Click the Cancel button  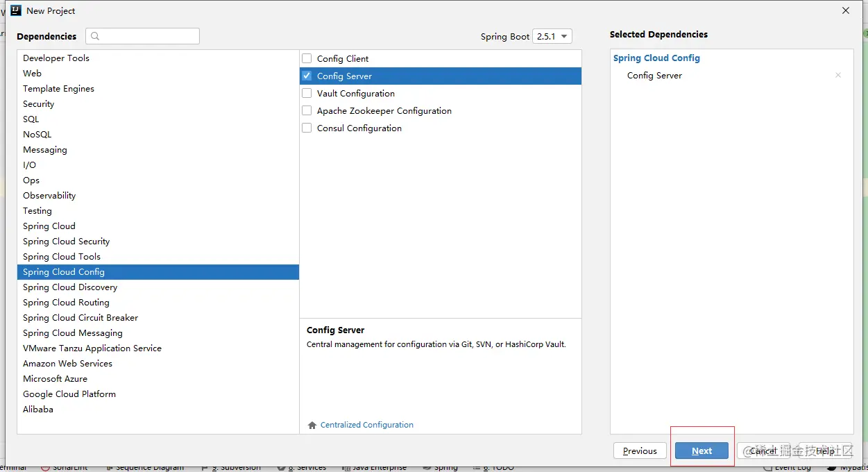click(x=763, y=451)
